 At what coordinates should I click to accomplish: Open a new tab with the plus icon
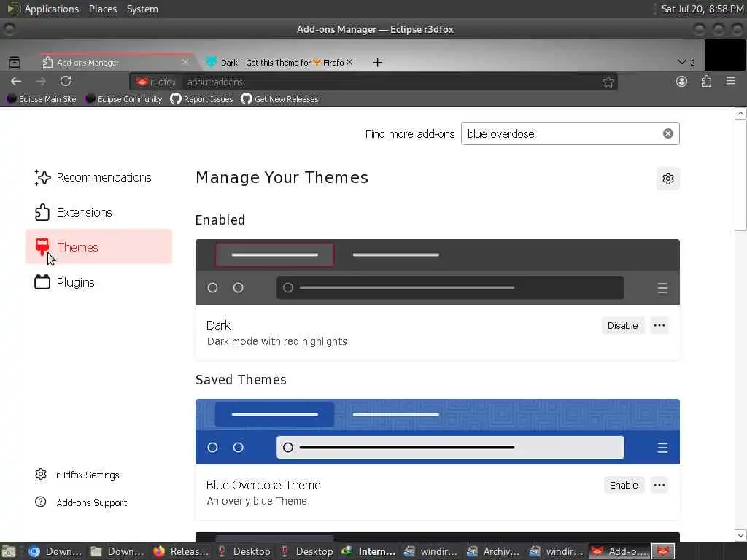coord(377,63)
